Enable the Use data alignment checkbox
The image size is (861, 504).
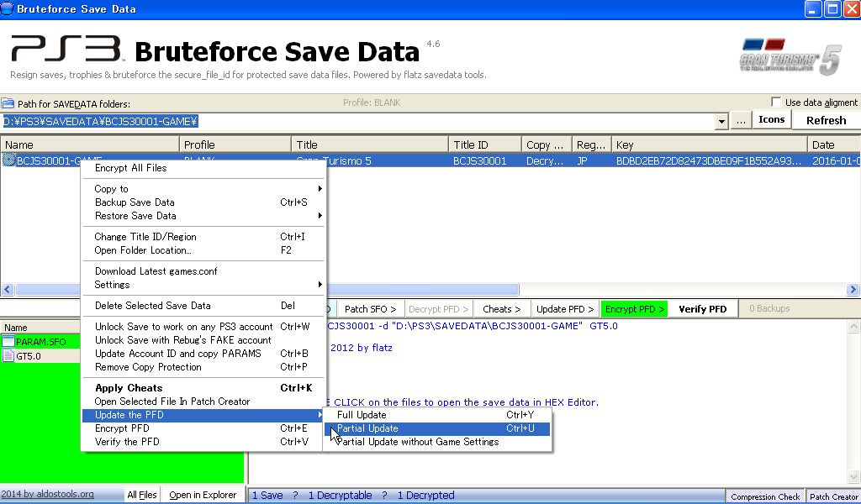coord(776,102)
